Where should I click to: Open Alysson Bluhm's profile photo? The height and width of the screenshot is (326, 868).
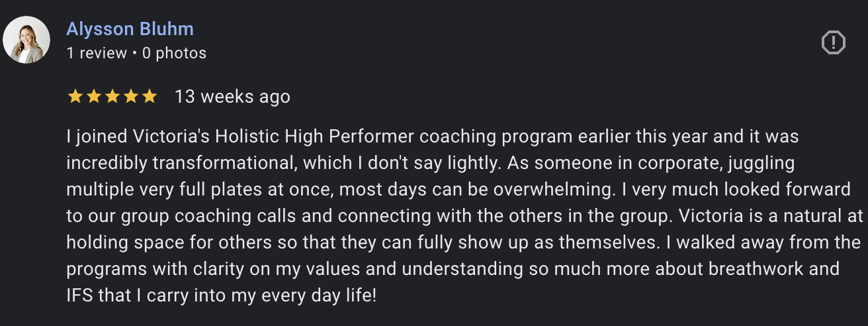click(x=26, y=40)
